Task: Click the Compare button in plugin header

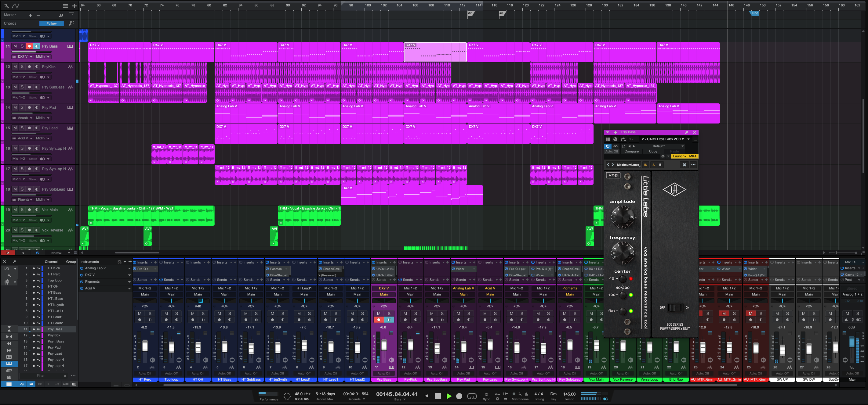Action: [631, 152]
